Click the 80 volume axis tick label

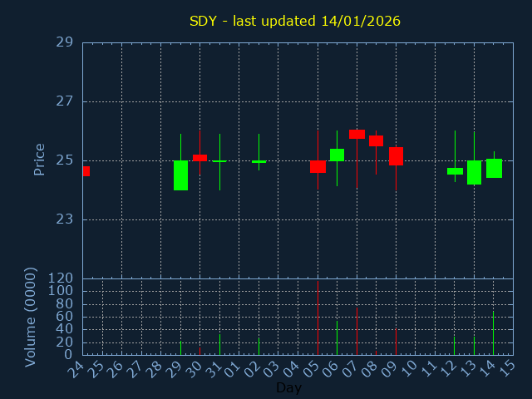click(65, 303)
